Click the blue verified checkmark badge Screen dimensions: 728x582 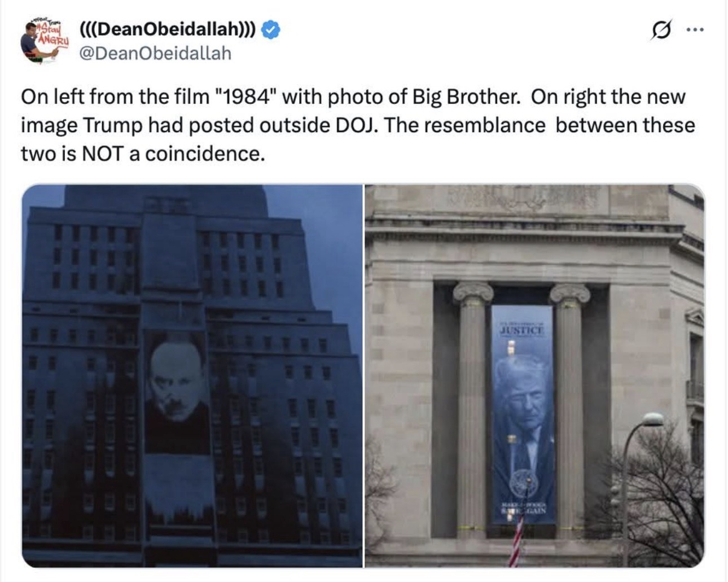coord(271,30)
